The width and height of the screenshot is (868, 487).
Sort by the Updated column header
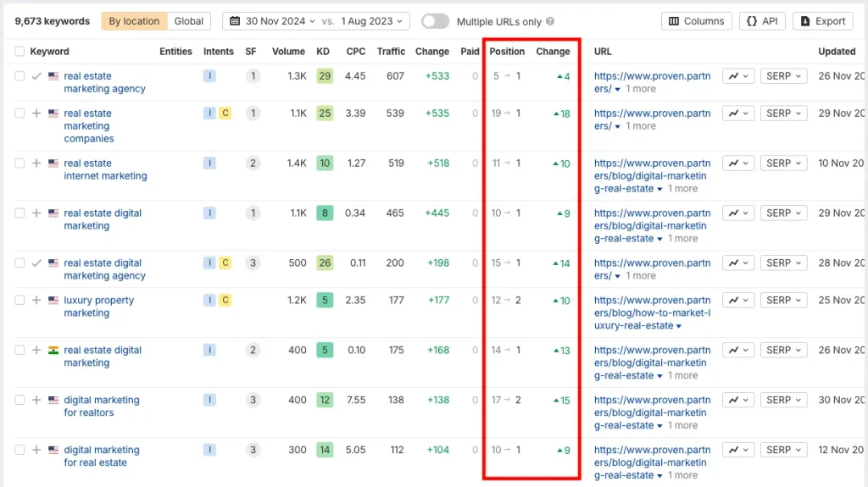pos(837,52)
